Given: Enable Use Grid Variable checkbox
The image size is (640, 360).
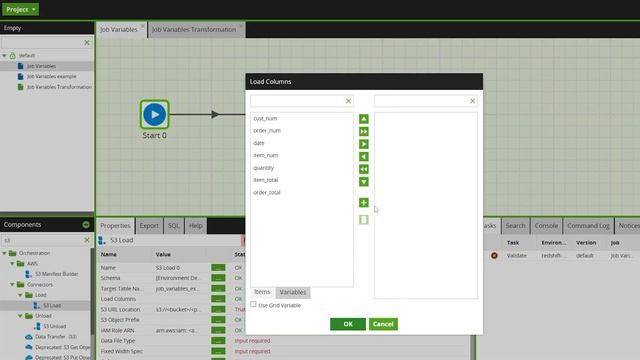Looking at the screenshot, I should [253, 304].
